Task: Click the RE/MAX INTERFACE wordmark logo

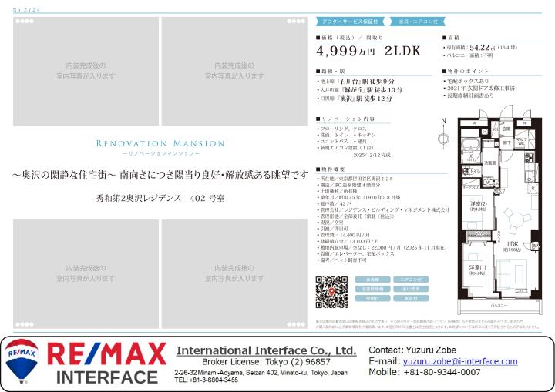Action: tap(107, 364)
